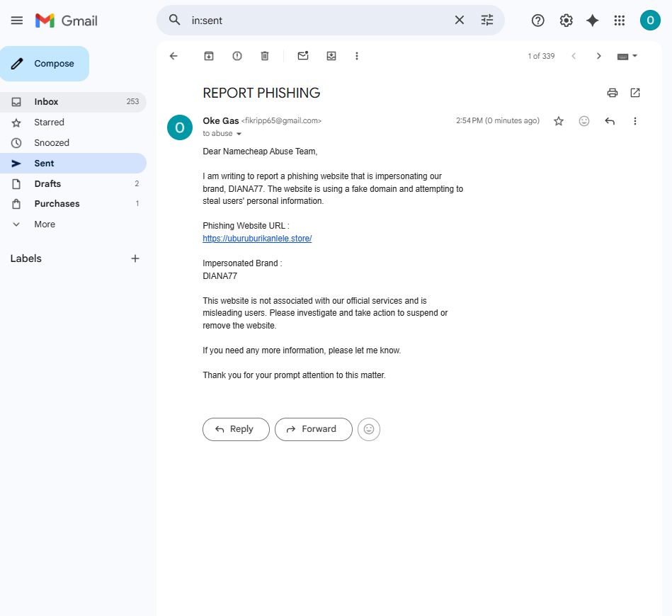This screenshot has width=672, height=616.
Task: Click 'Dear Namecheap Abuse Team,' text
Action: 260,152
